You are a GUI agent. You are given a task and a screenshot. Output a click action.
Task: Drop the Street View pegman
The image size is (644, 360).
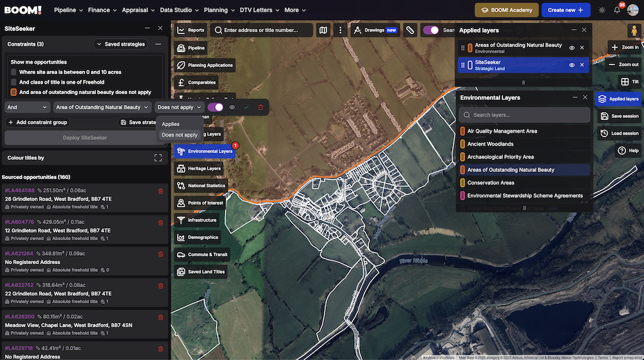(634, 30)
